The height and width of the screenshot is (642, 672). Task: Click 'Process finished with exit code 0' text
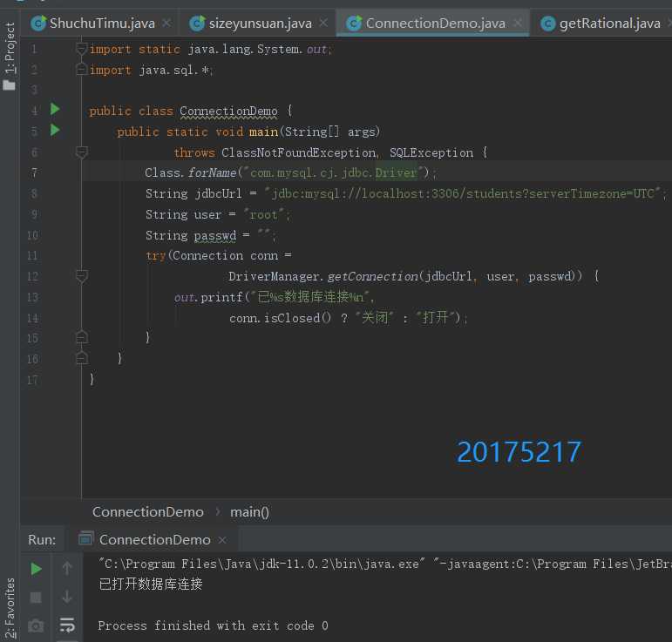213,625
